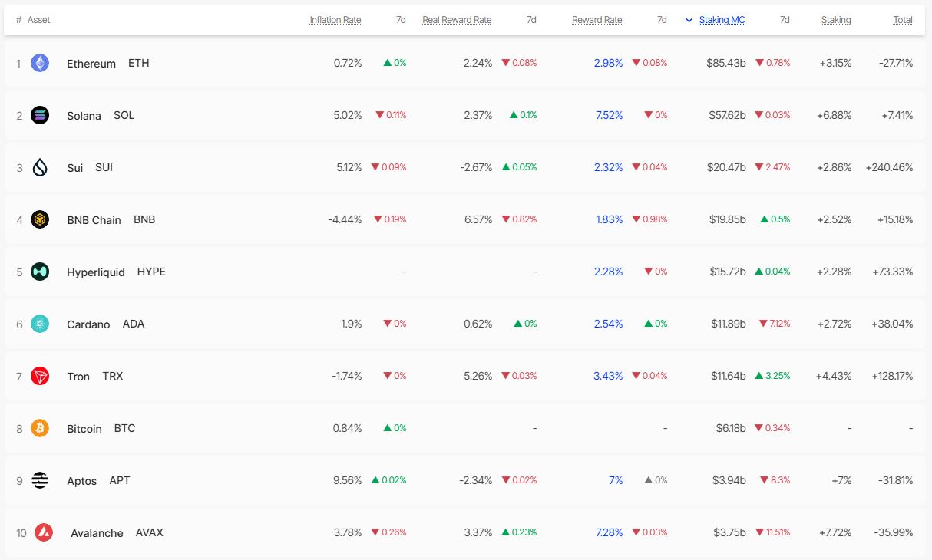The image size is (932, 560).
Task: Click Aptos inflation rate 9.56%
Action: coord(348,480)
